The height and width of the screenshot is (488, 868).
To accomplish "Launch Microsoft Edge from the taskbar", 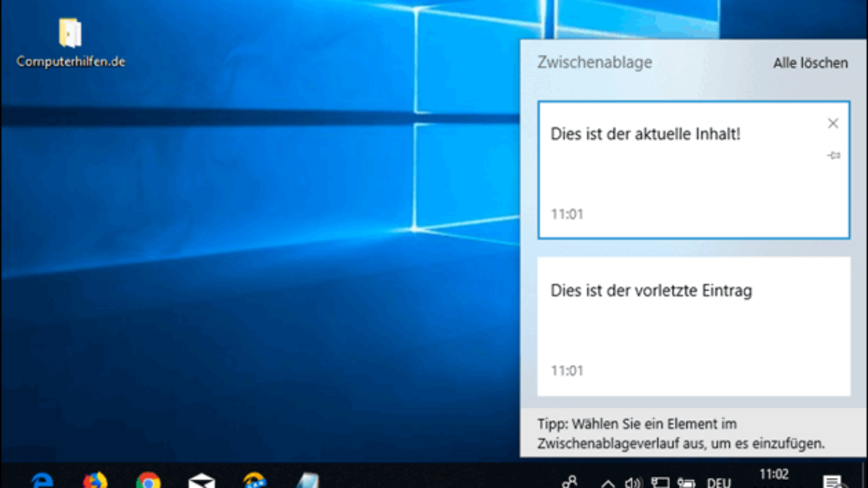I will click(43, 481).
